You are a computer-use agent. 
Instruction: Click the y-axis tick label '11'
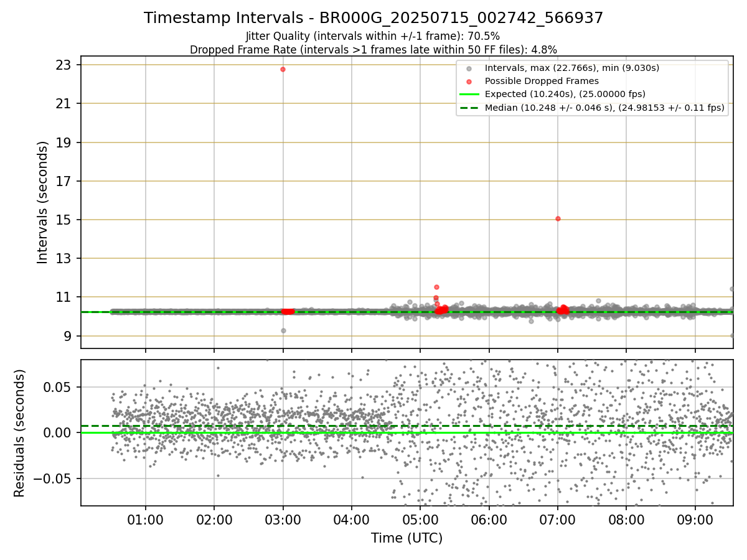[x=64, y=297]
